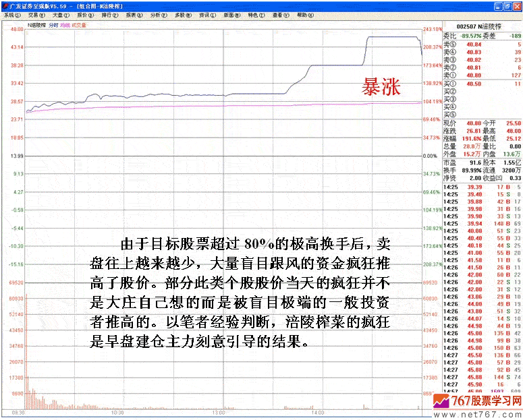
Task: Restore down the application window
Action: tap(507, 5)
